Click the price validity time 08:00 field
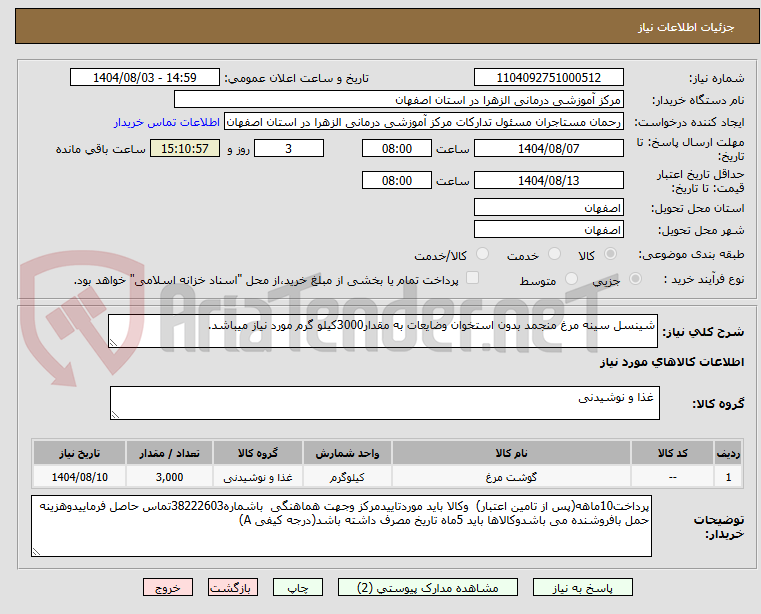761x614 pixels. click(397, 181)
